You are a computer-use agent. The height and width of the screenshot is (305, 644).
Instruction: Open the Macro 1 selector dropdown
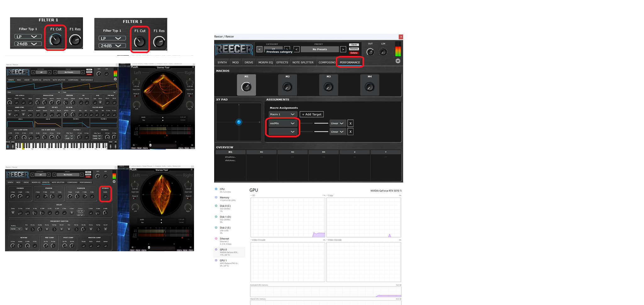tap(282, 114)
